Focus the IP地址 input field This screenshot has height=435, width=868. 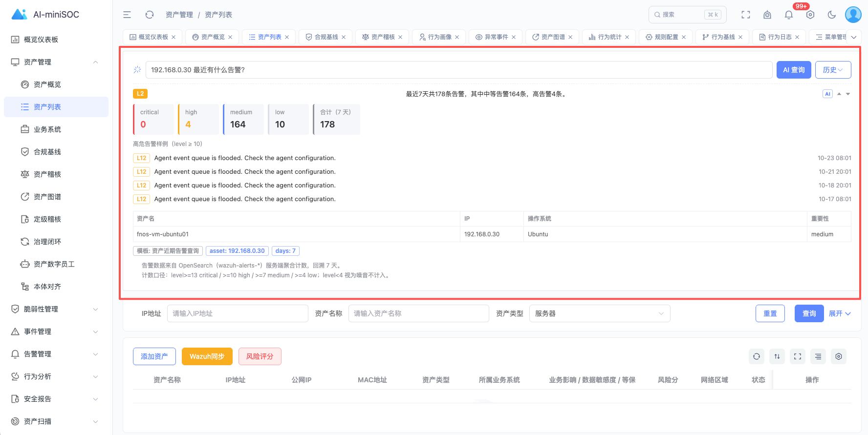click(238, 313)
